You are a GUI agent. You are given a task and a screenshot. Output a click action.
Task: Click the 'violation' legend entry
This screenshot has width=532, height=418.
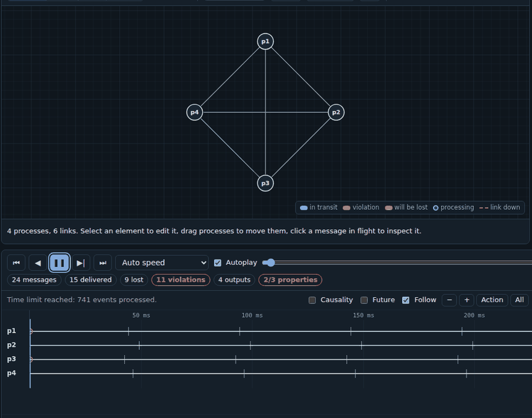361,207
